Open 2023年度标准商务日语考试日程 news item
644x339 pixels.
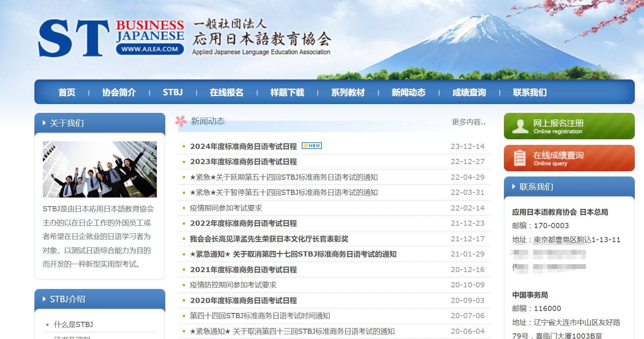[x=243, y=162]
